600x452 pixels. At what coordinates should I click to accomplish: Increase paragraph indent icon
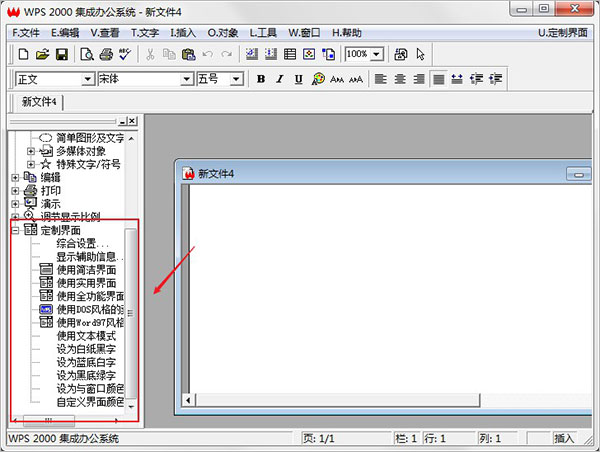click(x=496, y=79)
